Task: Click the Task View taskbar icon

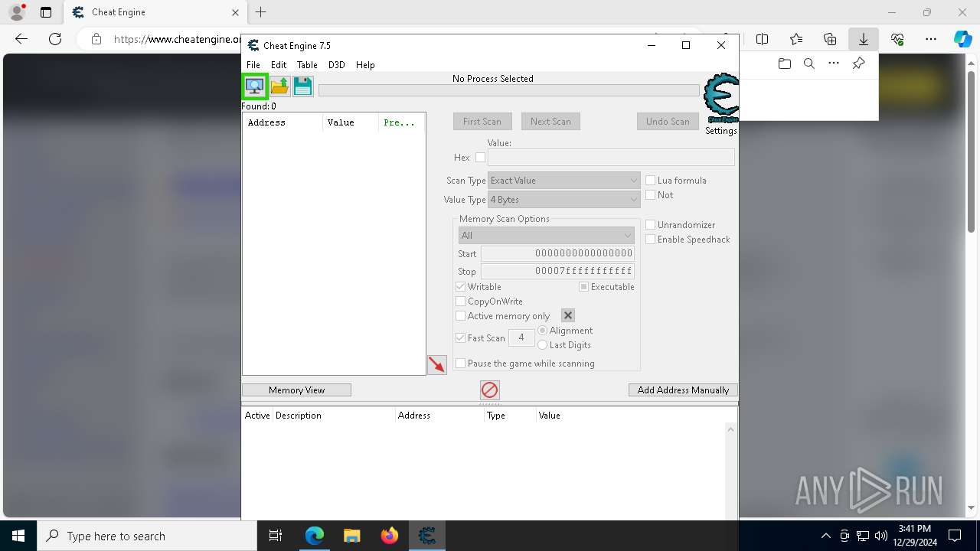Action: coord(276,536)
